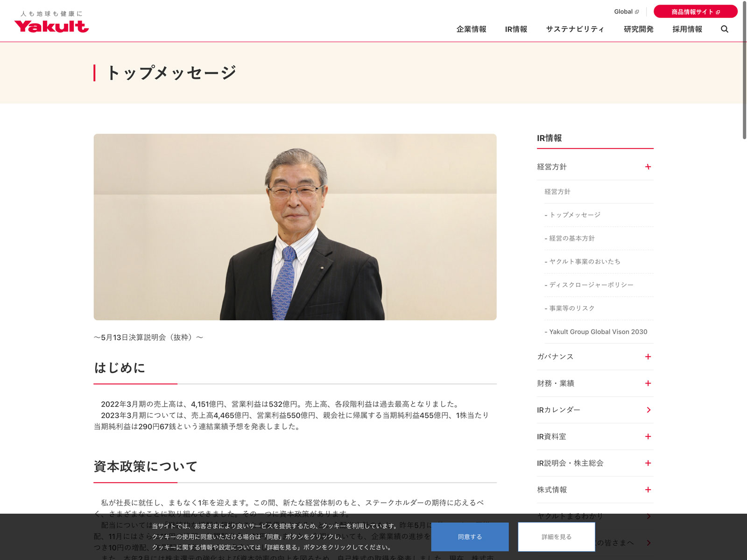Open the 経営の基本方針 sidebar link

572,238
